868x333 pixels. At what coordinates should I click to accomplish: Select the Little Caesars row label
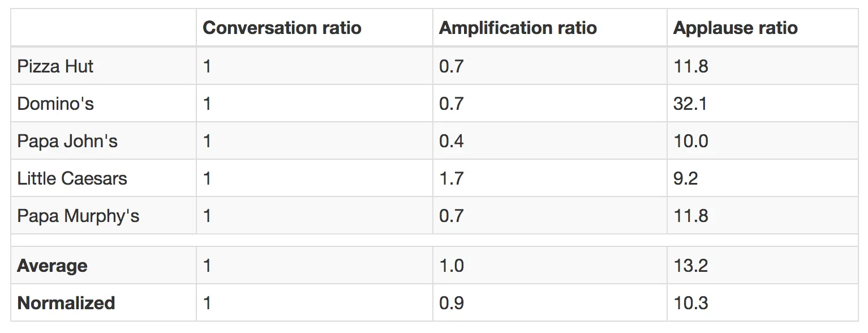coord(72,178)
